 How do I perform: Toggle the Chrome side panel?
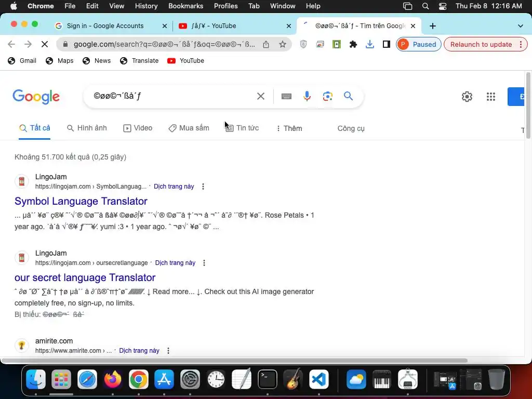point(386,44)
